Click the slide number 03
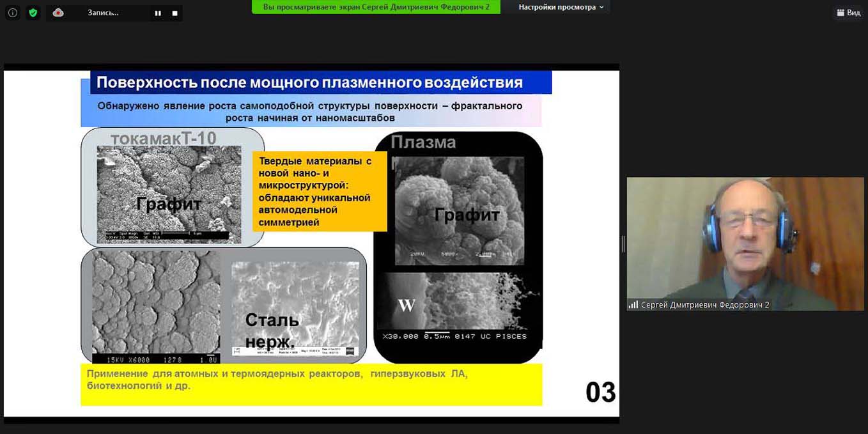Screen dimensions: 868x434 (600, 392)
